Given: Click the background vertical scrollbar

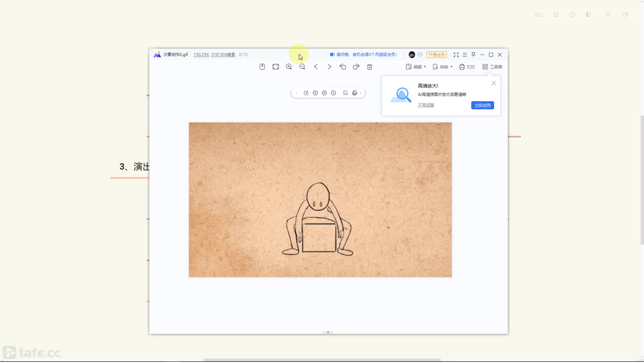Looking at the screenshot, I should click(x=642, y=180).
